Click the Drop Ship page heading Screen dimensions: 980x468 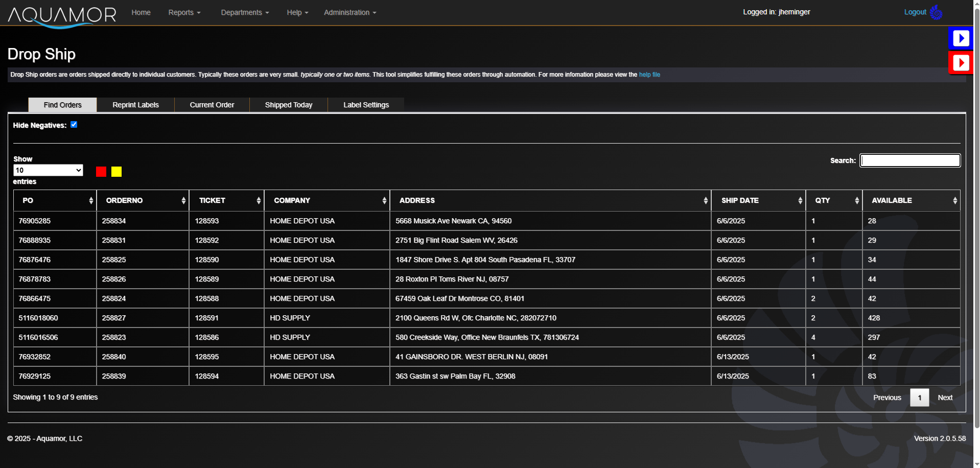pyautogui.click(x=41, y=54)
